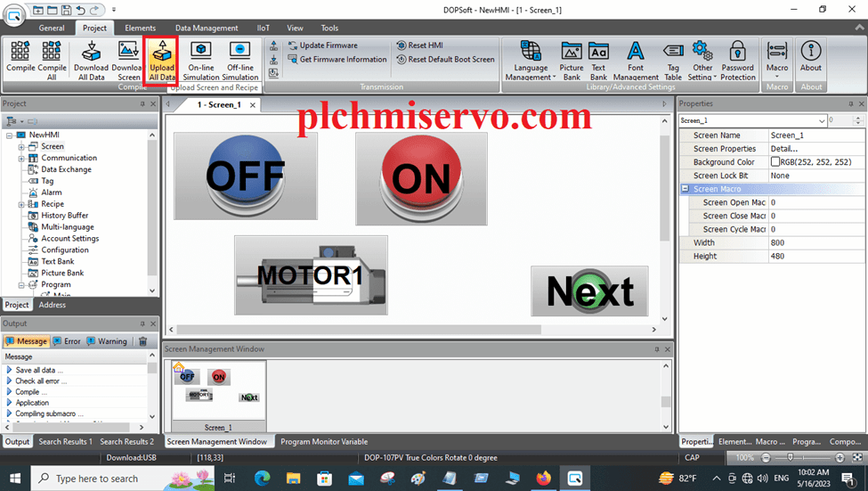Click Get Firmware Information
This screenshot has width=868, height=491.
pyautogui.click(x=337, y=60)
